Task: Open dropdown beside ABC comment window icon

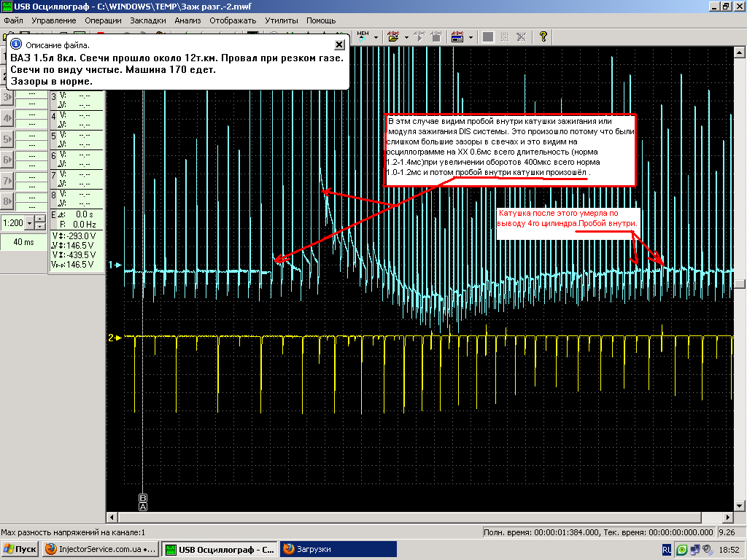Action: [x=471, y=37]
